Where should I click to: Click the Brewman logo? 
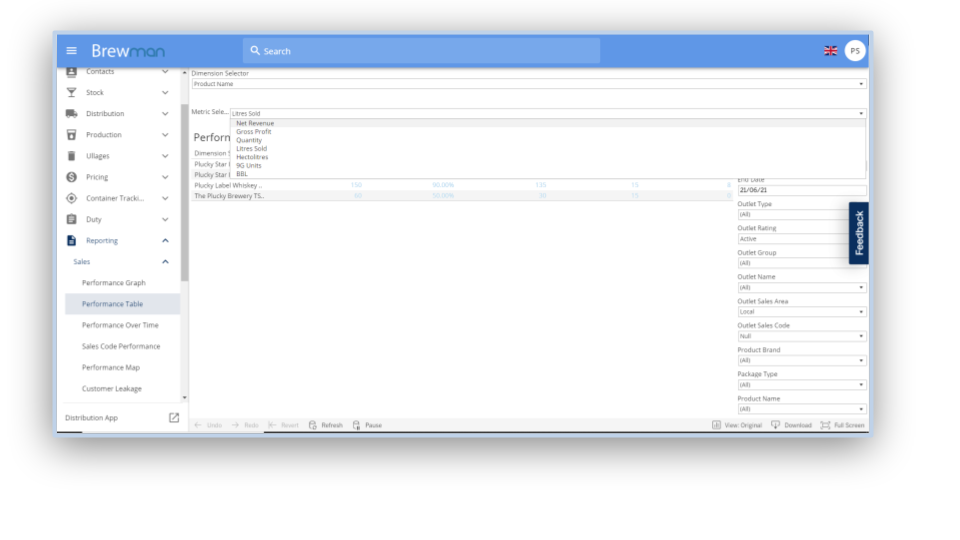[x=128, y=51]
